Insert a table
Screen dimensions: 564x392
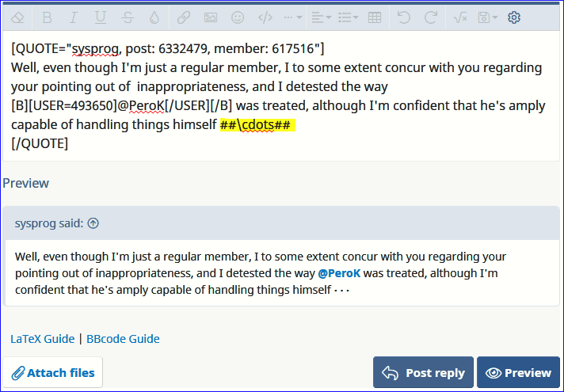[x=375, y=17]
